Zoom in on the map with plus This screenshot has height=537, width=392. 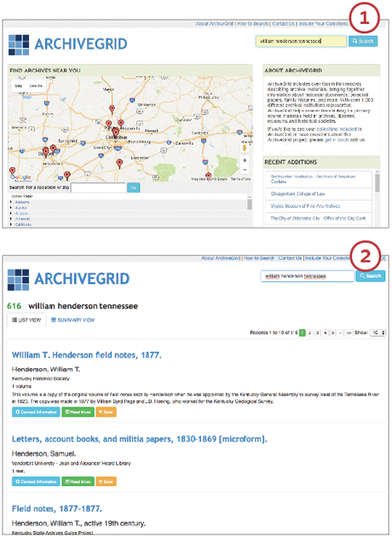(x=245, y=160)
